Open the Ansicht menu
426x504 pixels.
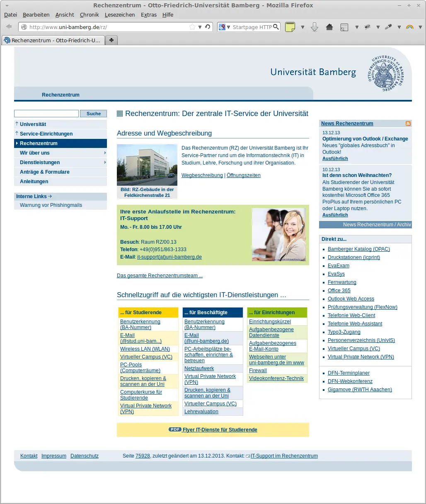(65, 15)
